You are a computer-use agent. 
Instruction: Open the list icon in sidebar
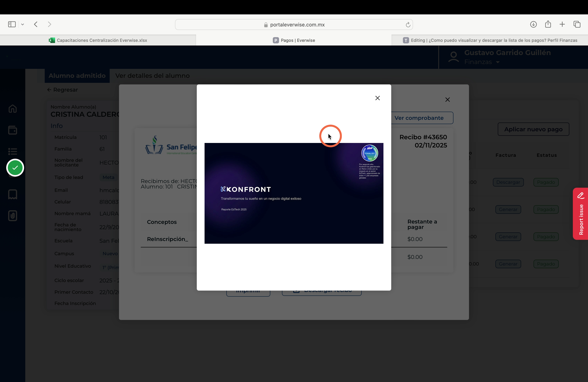point(13,151)
